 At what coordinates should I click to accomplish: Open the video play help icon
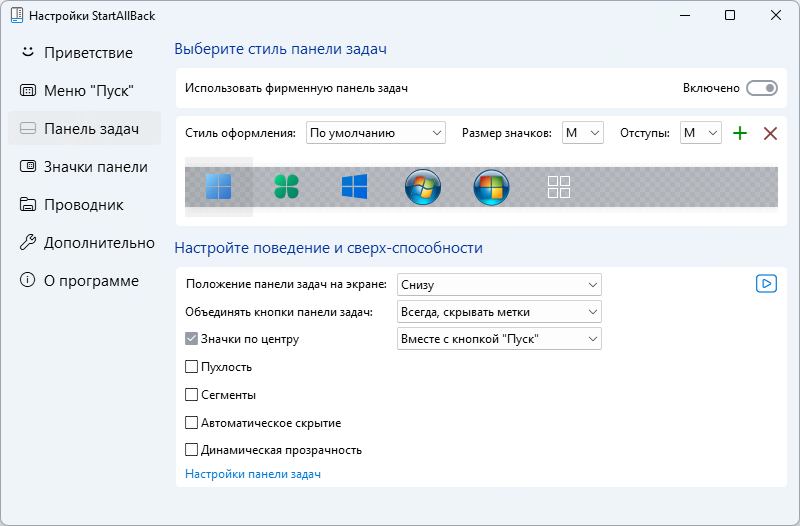766,284
